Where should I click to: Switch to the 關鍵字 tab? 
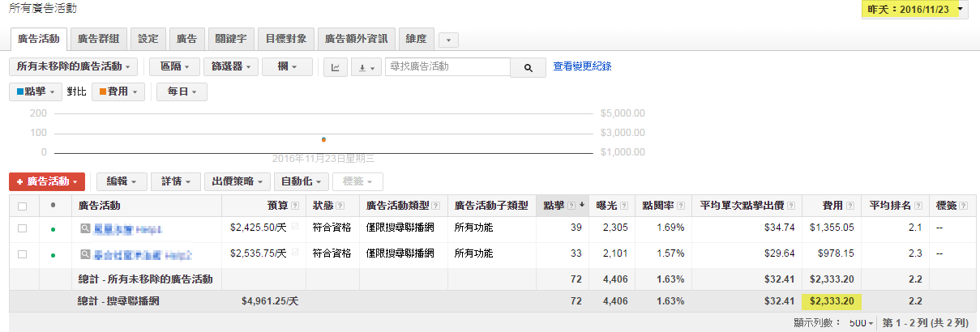(x=230, y=38)
